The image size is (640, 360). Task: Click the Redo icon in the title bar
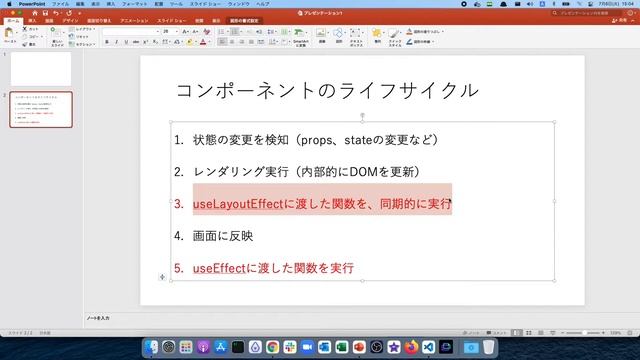point(69,13)
